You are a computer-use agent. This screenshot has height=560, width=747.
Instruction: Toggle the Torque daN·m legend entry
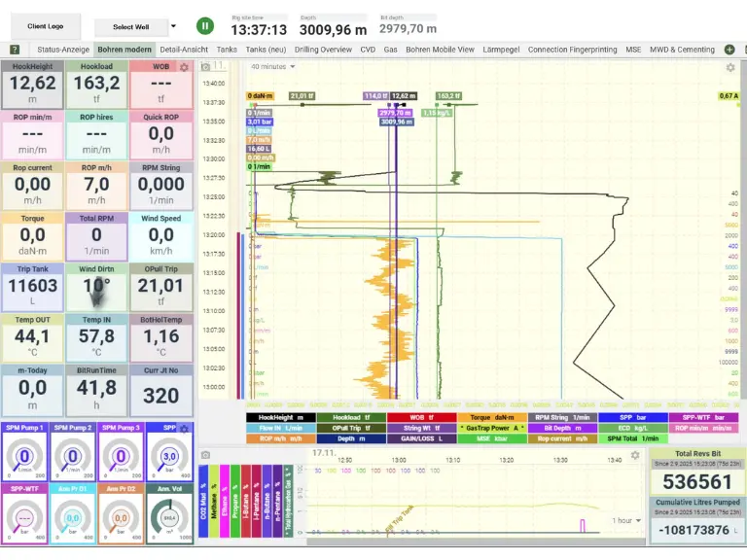492,417
